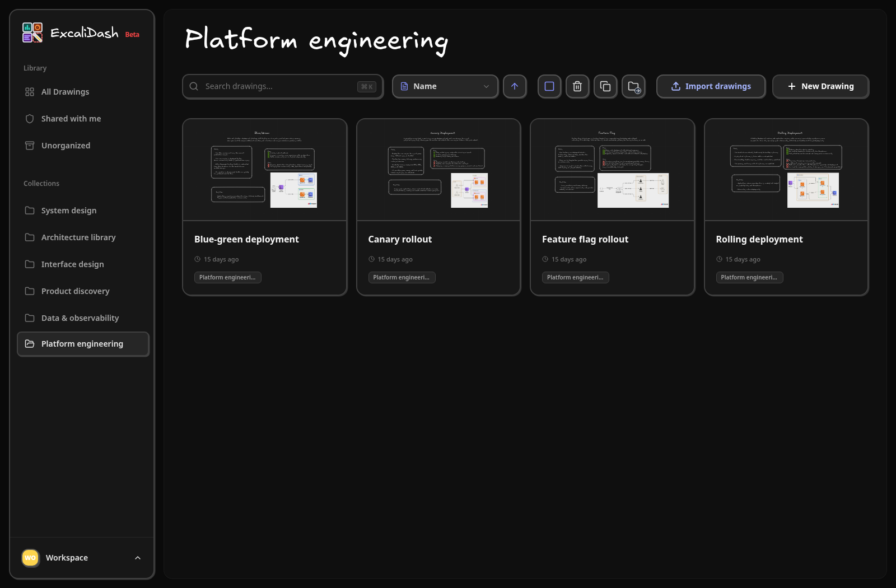Delete selected drawings with trash icon
The image size is (896, 588).
577,86
